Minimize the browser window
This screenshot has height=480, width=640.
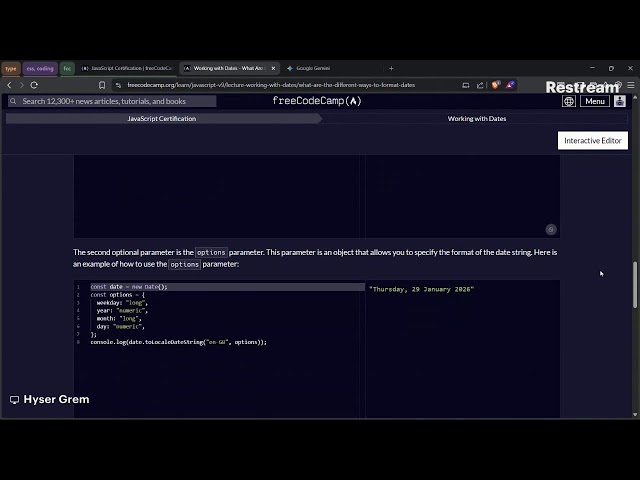(592, 68)
